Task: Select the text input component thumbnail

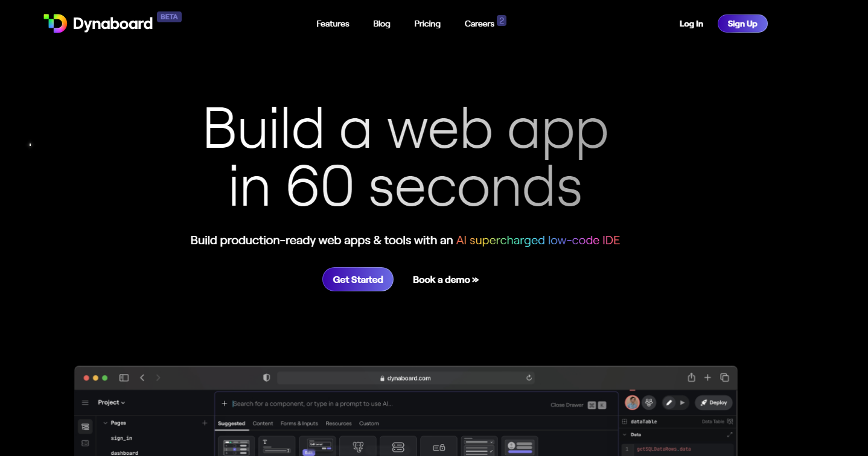Action: [276, 446]
